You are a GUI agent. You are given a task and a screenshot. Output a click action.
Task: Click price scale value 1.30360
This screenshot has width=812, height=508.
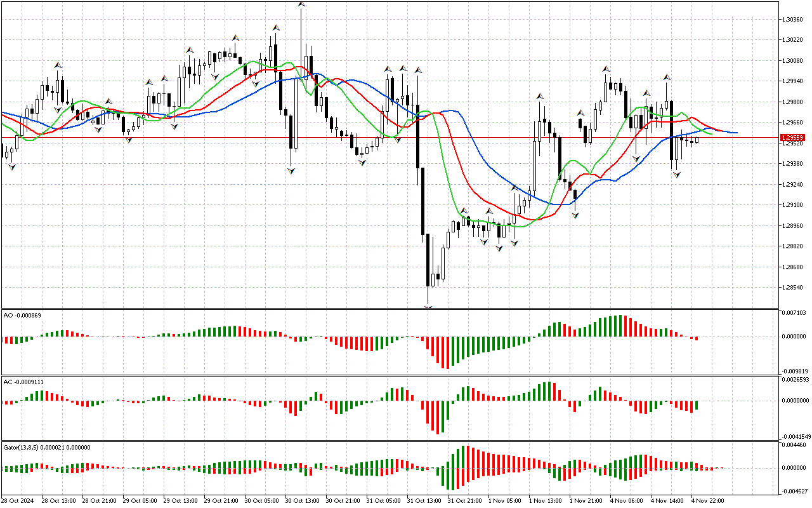pos(794,20)
